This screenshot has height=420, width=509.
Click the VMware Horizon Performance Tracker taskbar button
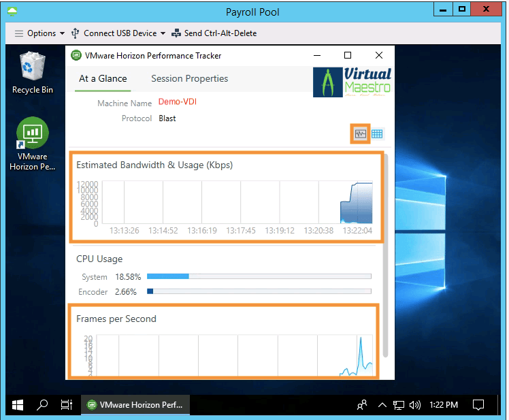pyautogui.click(x=136, y=404)
